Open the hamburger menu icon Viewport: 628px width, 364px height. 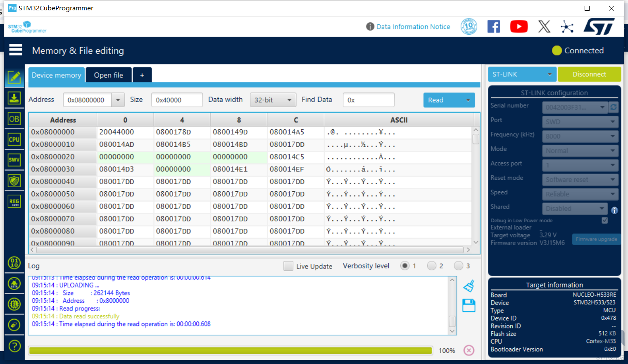tap(16, 50)
